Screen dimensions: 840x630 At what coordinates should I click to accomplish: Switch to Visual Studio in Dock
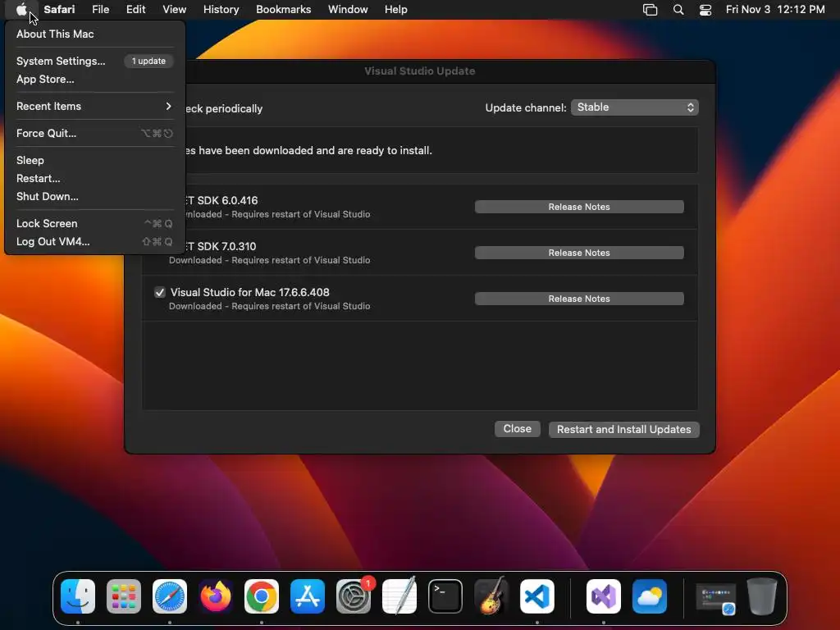click(x=604, y=596)
